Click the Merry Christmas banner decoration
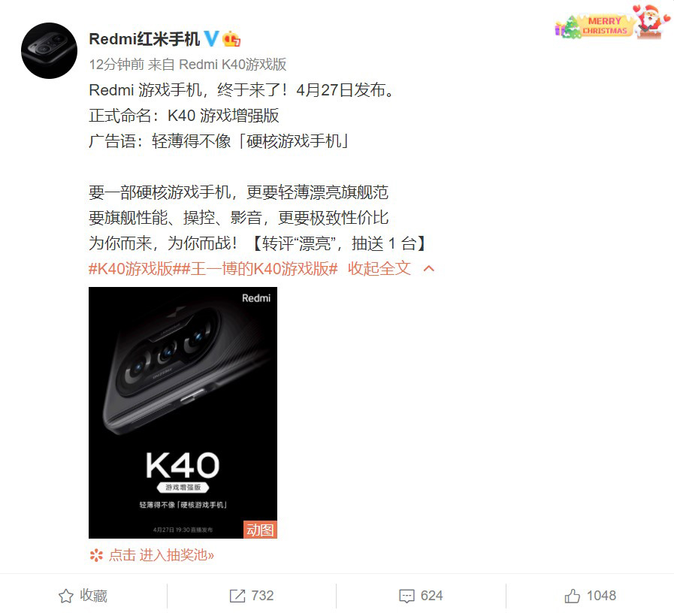The height and width of the screenshot is (616, 674). 612,23
